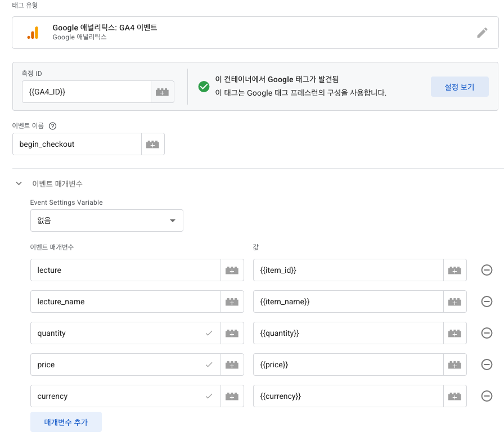504x441 pixels.
Task: Click the pencil icon to edit tag type
Action: point(481,33)
